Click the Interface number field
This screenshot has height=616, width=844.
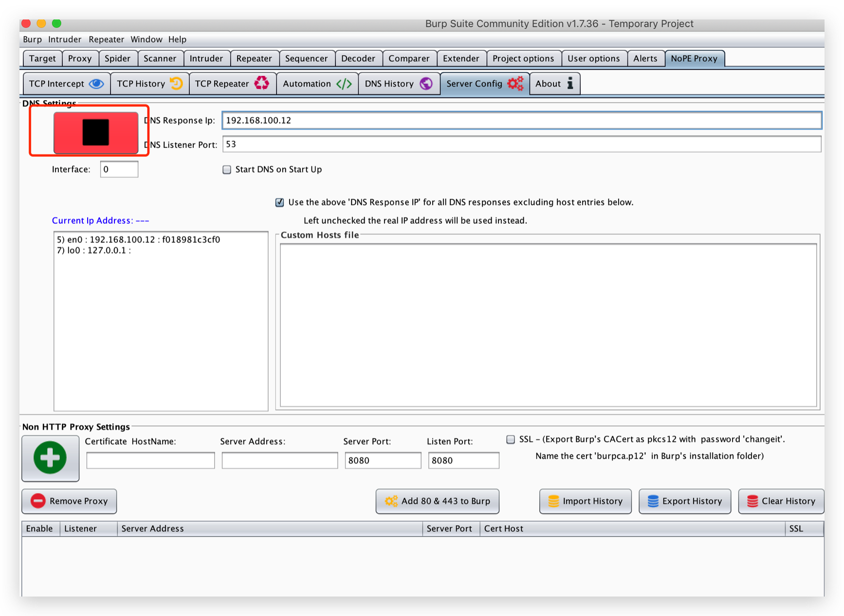pyautogui.click(x=119, y=169)
